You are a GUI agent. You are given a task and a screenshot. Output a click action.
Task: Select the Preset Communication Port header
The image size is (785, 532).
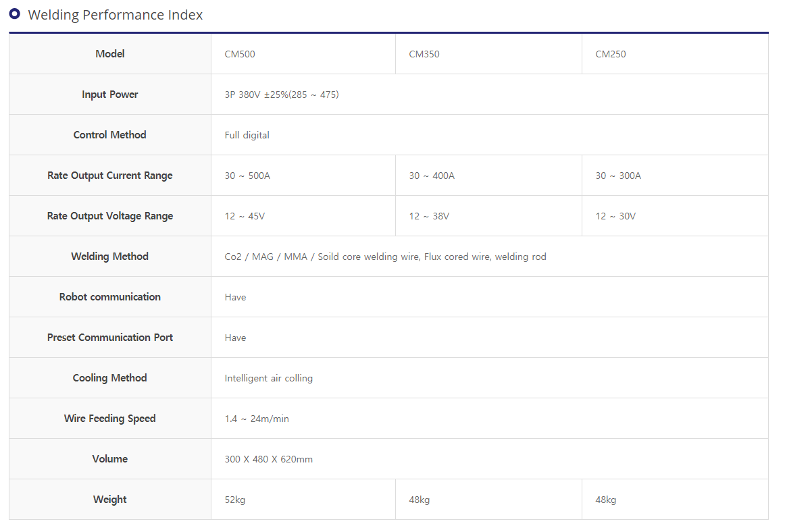coord(110,338)
